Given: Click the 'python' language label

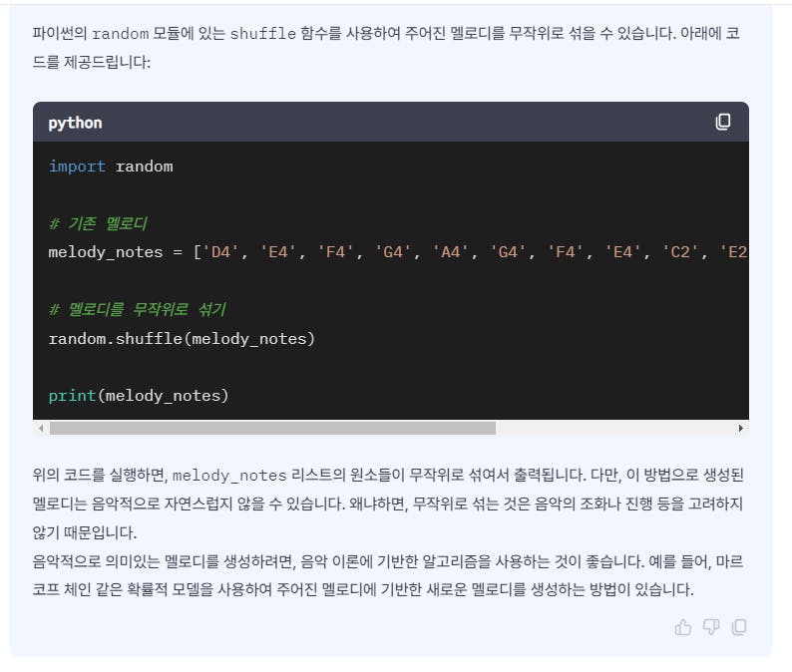Looking at the screenshot, I should click(75, 123).
